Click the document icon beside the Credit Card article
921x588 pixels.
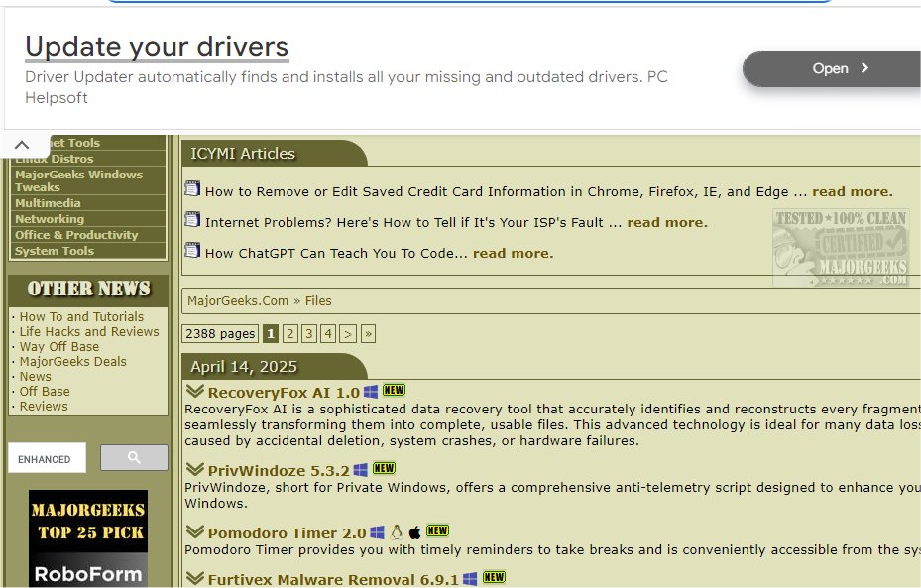coord(192,189)
